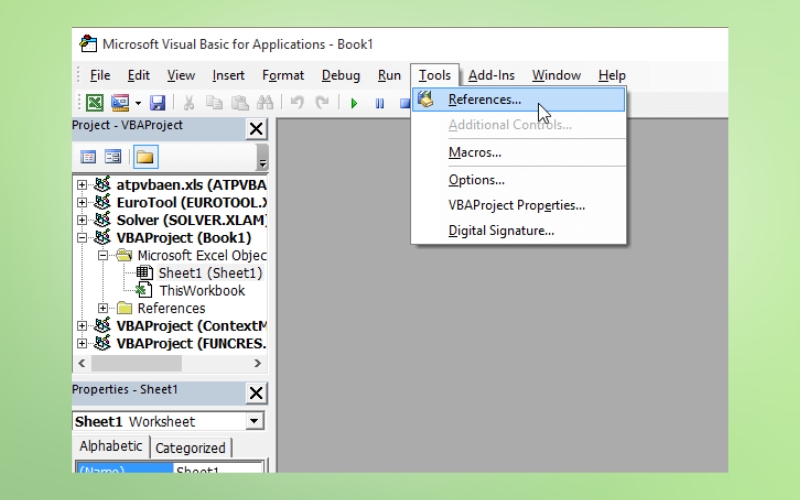Click the View Object icon in Project panel
This screenshot has height=500, width=800.
pos(113,157)
